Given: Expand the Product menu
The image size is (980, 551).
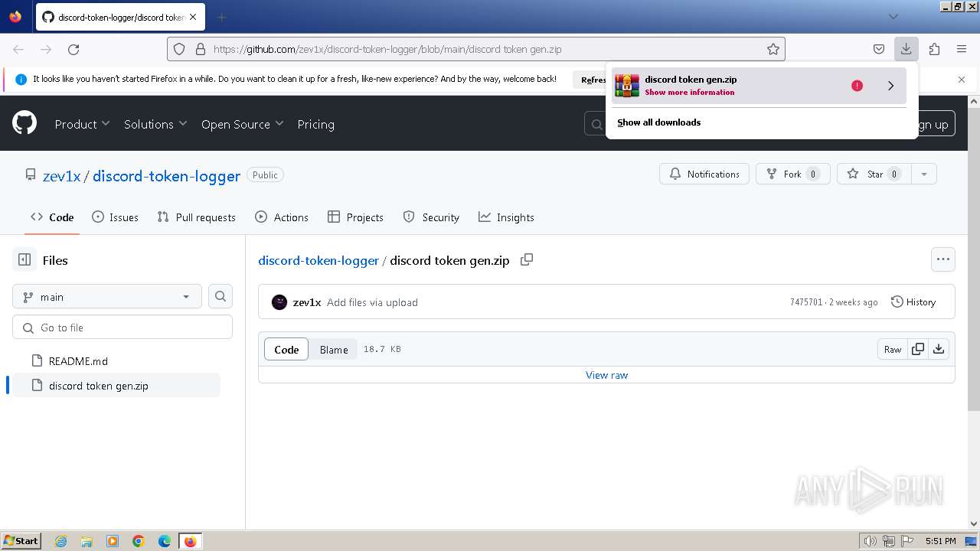Looking at the screenshot, I should [x=83, y=124].
